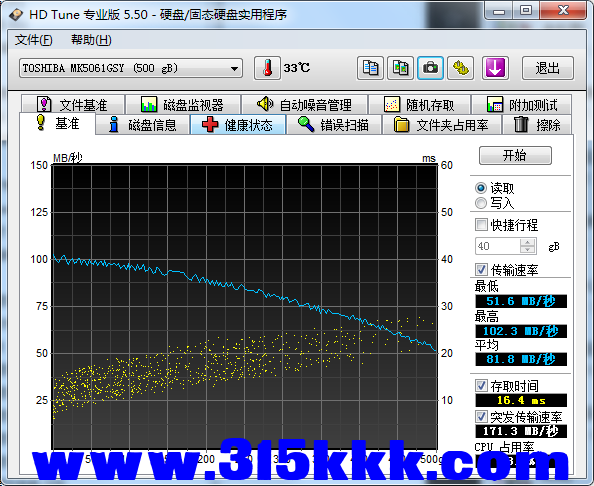Click the 退出 button
The height and width of the screenshot is (486, 594).
pos(547,68)
